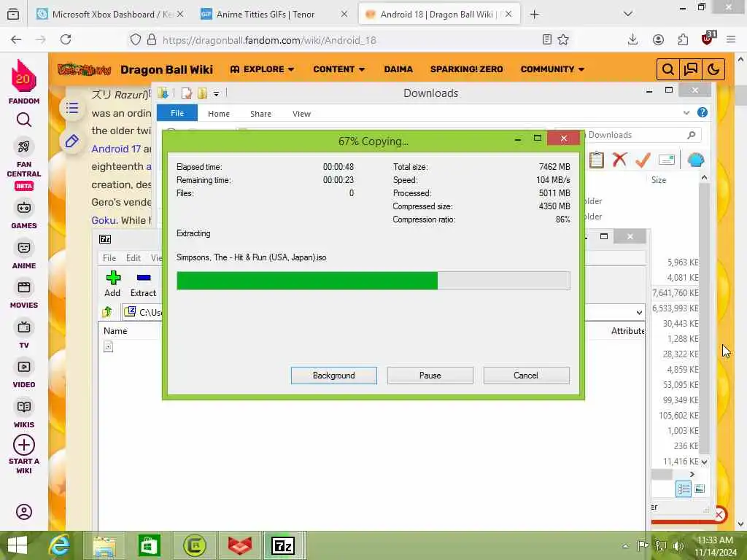Open the Video section icon

24,367
